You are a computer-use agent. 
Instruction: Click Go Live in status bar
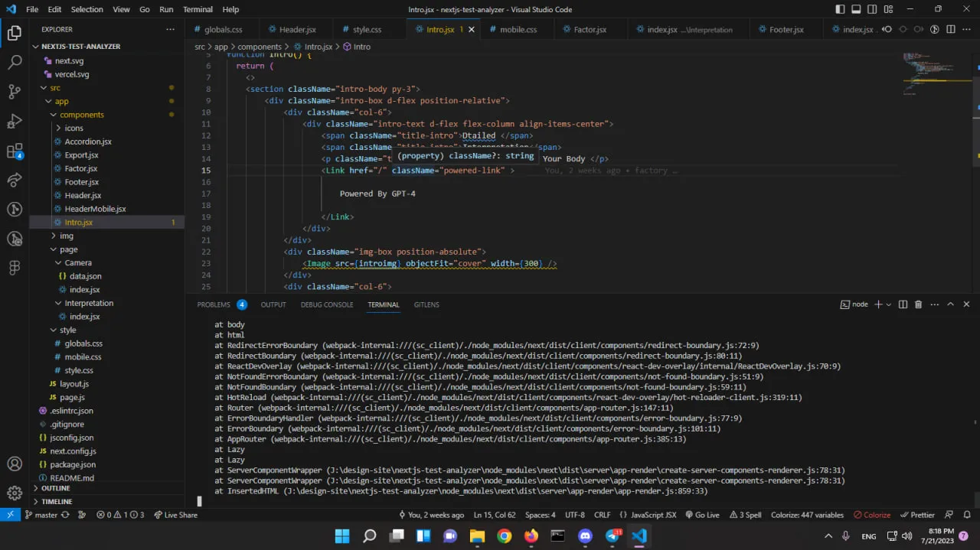pos(701,515)
